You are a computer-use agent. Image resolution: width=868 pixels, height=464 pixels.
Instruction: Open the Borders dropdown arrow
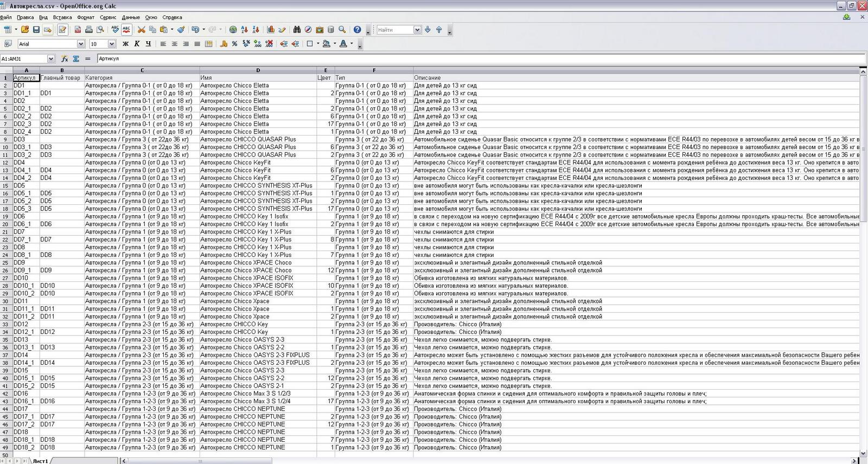[x=318, y=44]
